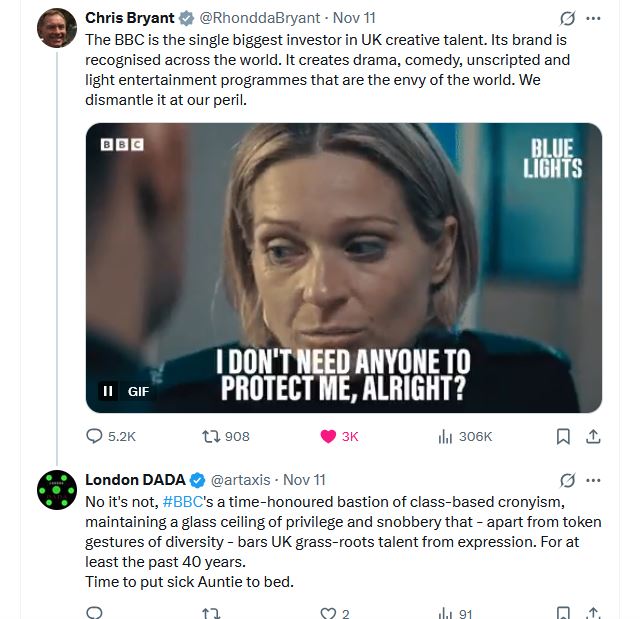Reply to Chris Bryant's tweet

click(95, 436)
